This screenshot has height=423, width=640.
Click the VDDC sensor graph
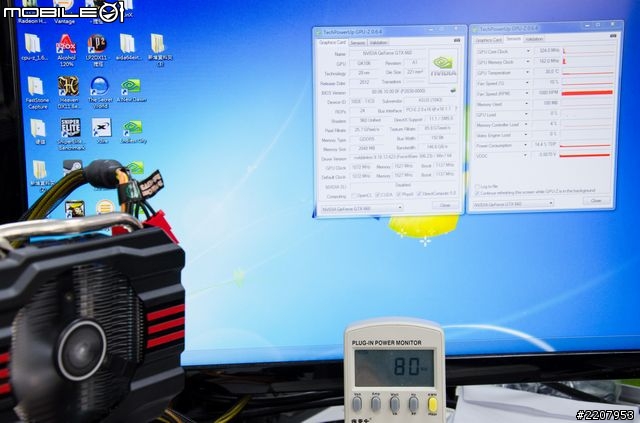(x=585, y=155)
